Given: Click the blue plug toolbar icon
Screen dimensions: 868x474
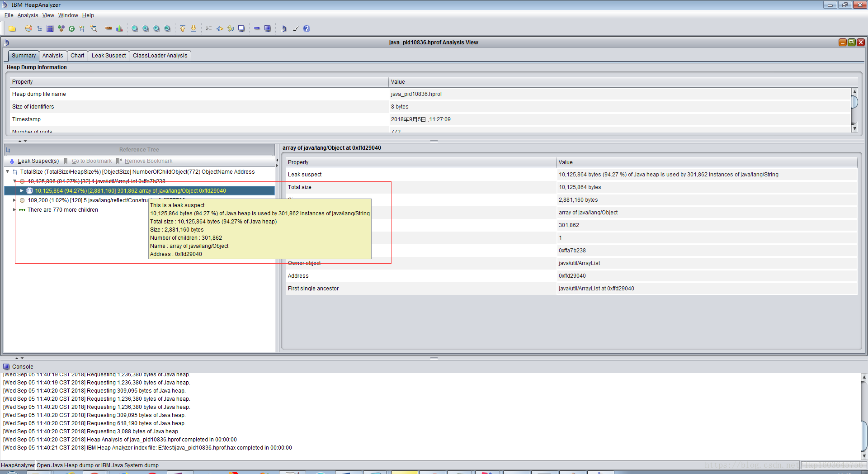Looking at the screenshot, I should point(220,28).
